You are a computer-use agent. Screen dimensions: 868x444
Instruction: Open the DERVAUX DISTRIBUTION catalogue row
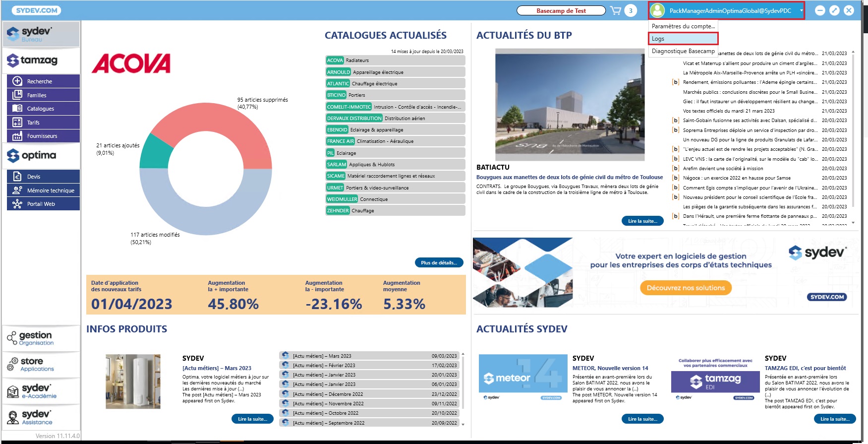pyautogui.click(x=395, y=118)
